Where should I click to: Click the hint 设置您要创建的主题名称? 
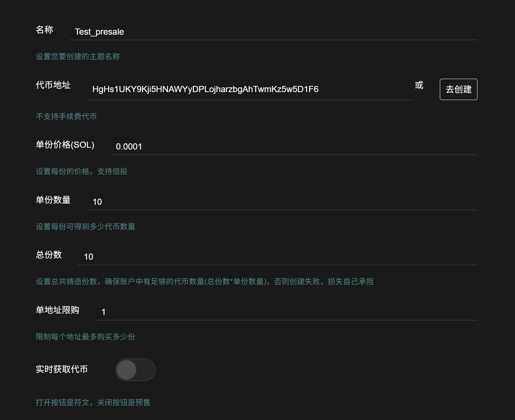tap(78, 57)
